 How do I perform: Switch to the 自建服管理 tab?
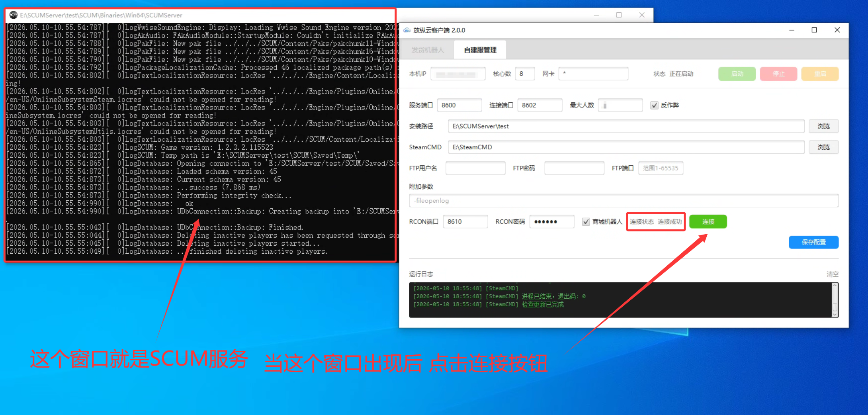click(480, 50)
